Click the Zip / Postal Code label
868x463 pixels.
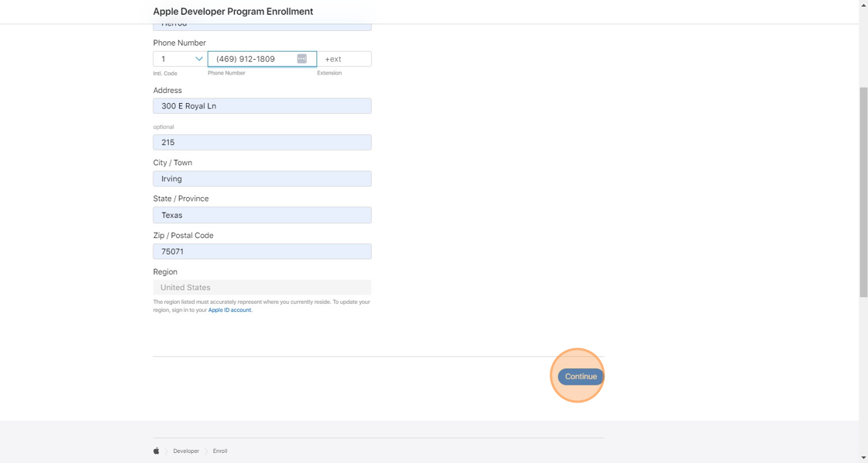183,235
